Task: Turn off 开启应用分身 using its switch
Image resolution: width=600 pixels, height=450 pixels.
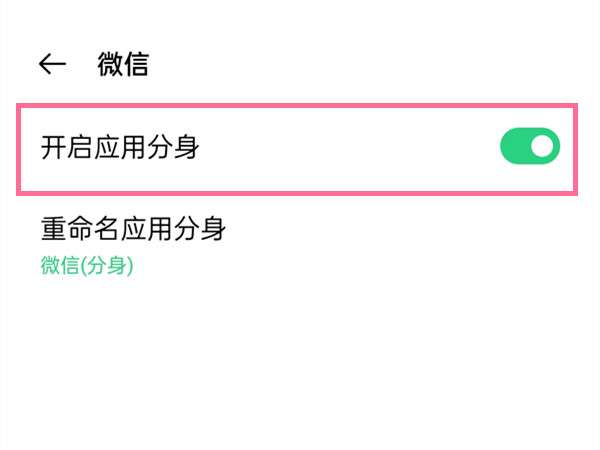Action: point(529,148)
